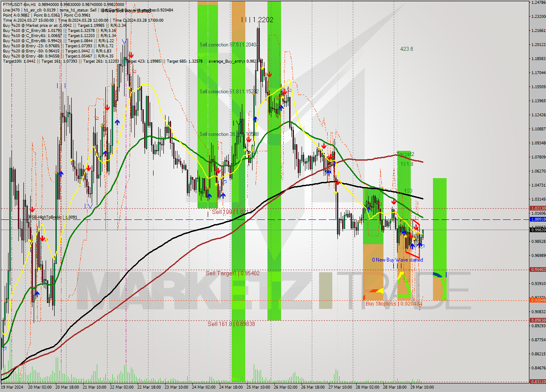
Task: Select the 'Sell 100 | 1.0213' label
Action: pos(232,212)
